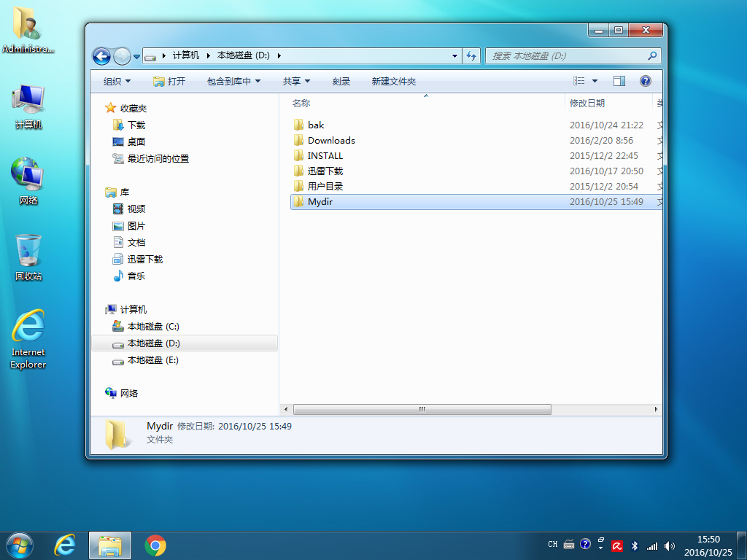Click 新建文件夹 button
The height and width of the screenshot is (560, 747).
click(393, 82)
